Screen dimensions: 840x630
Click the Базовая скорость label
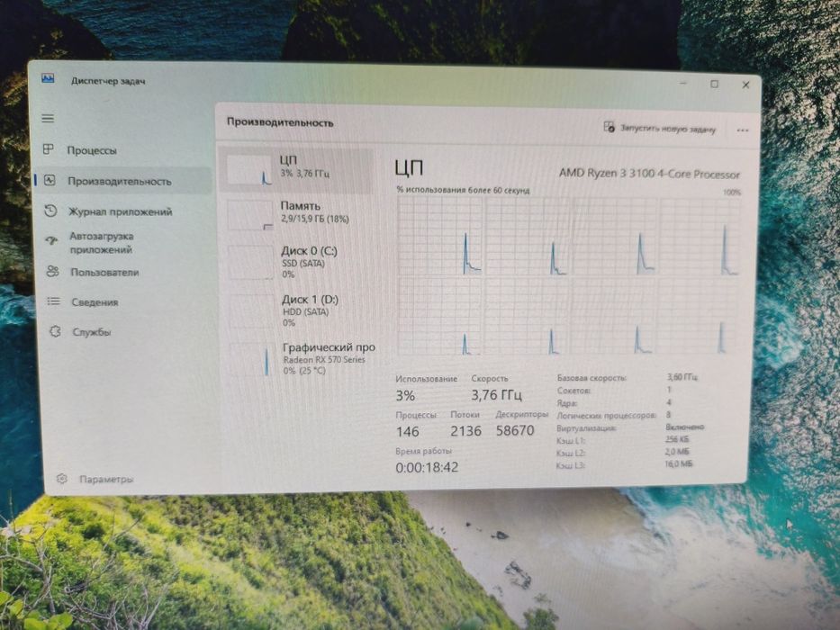[x=592, y=378]
